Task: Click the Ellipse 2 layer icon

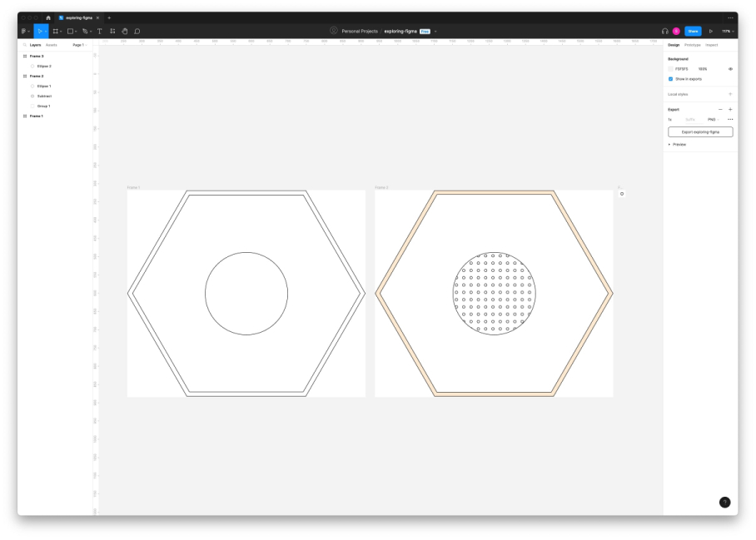Action: (32, 67)
